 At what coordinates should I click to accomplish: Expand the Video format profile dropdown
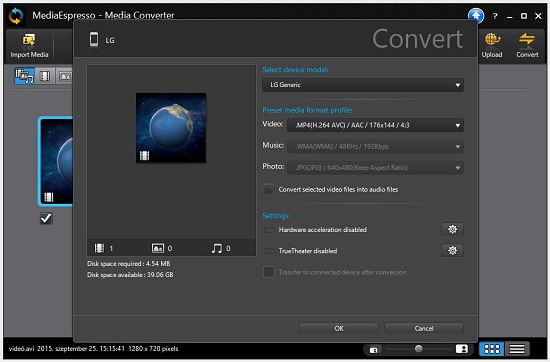coord(375,125)
